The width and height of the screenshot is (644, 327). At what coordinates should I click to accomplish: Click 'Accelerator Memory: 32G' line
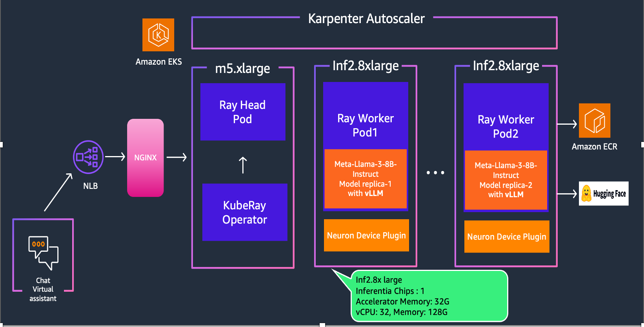402,302
